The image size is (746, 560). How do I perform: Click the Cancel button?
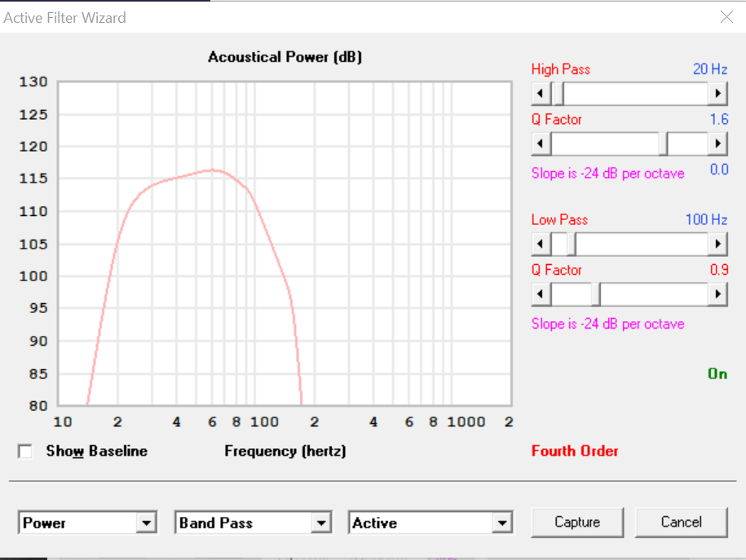pos(682,523)
